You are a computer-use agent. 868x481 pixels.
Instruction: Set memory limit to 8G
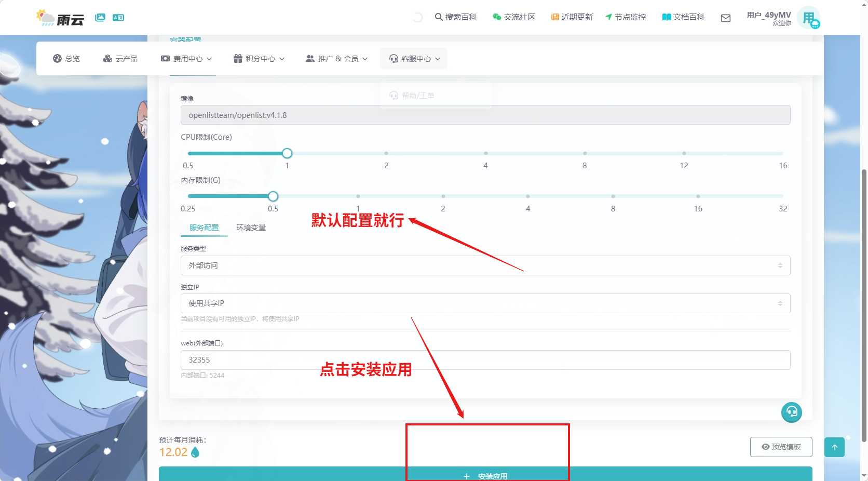[613, 196]
